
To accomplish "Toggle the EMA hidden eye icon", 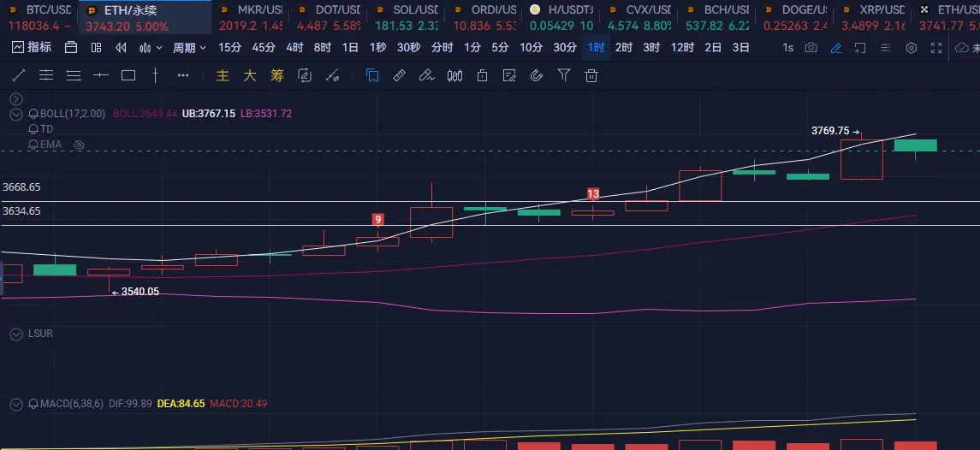I will [x=79, y=145].
